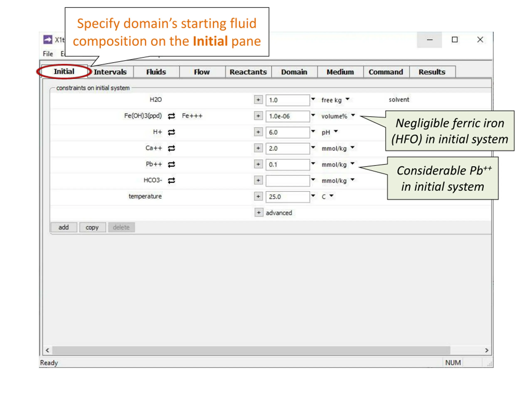Open the H2O value dropdown arrow
532x399 pixels.
[x=313, y=99]
